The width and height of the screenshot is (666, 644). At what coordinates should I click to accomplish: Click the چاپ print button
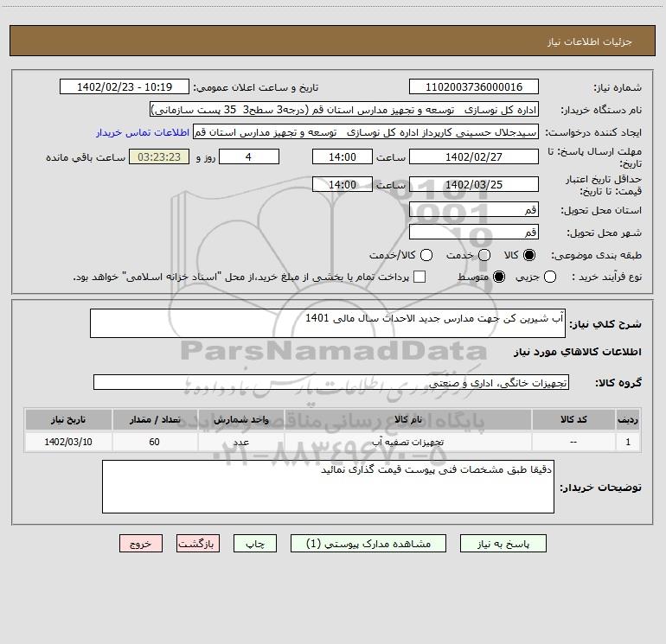[255, 544]
